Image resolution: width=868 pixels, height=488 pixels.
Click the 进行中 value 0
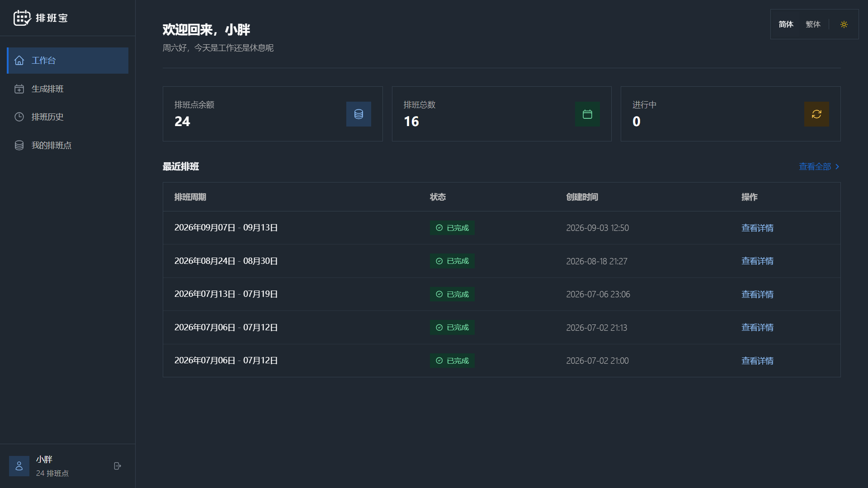[x=636, y=122]
